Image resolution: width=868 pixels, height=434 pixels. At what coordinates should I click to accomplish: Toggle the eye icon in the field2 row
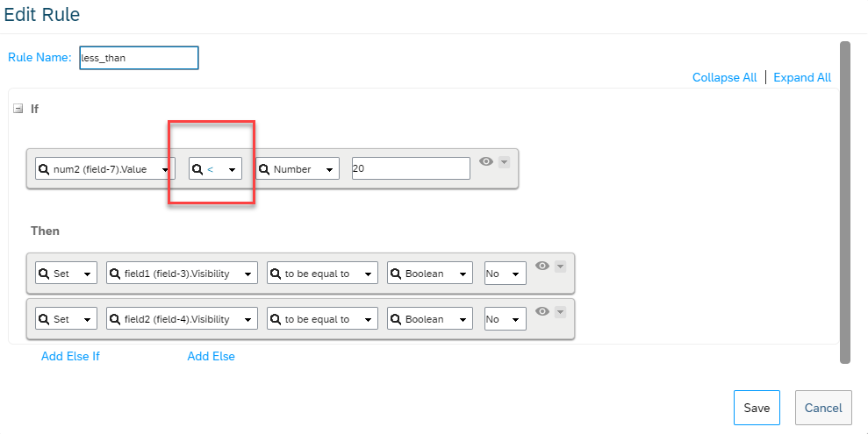(x=542, y=312)
